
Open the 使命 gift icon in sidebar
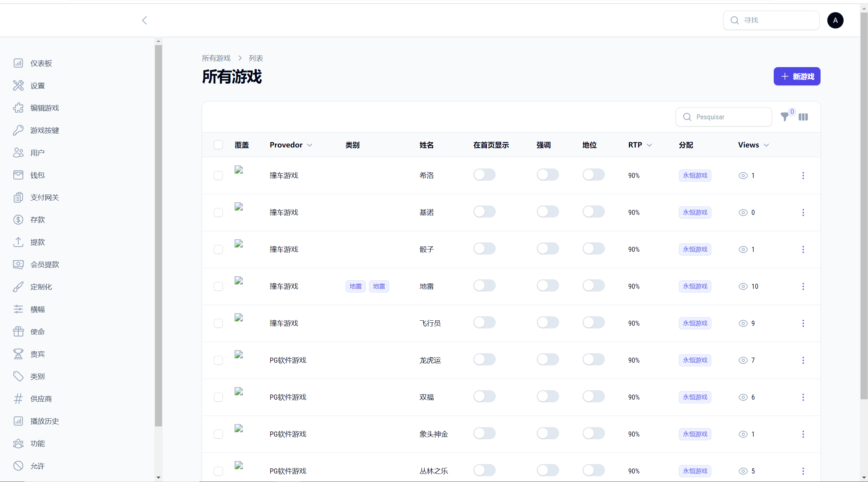click(18, 332)
